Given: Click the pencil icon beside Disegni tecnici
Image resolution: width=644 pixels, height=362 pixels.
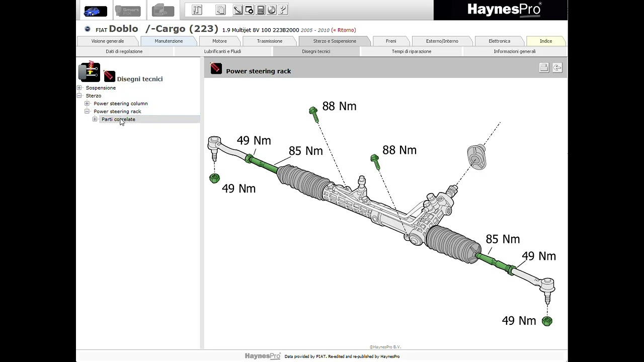Looking at the screenshot, I should tap(109, 76).
